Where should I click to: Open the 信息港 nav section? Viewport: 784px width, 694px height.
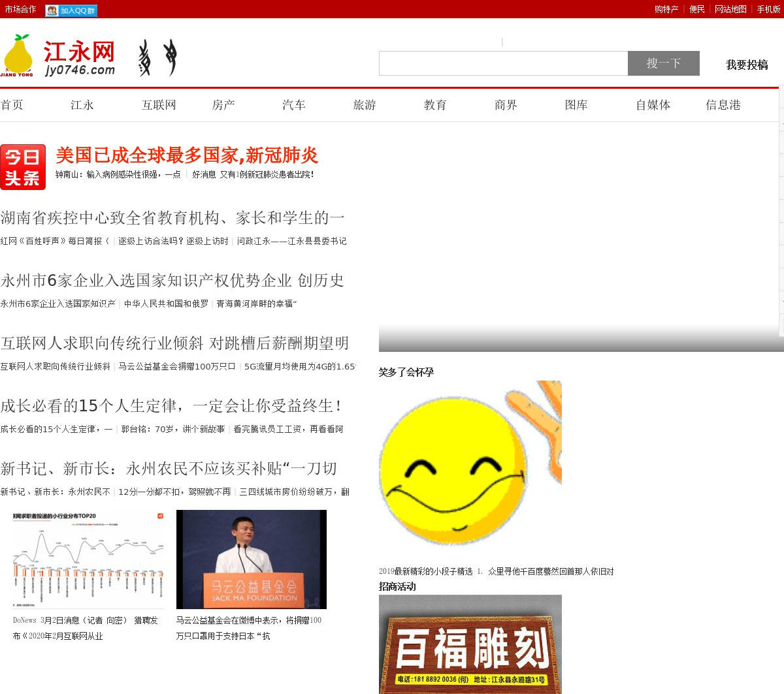pyautogui.click(x=723, y=105)
